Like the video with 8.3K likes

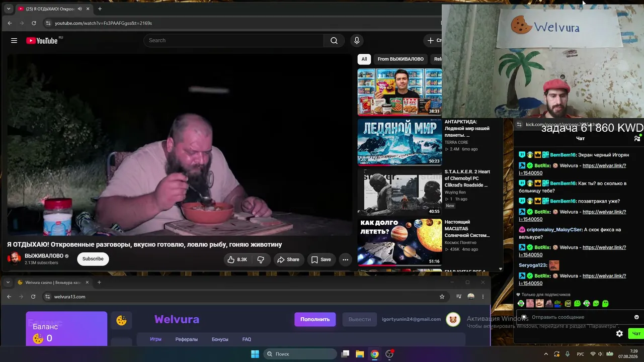click(237, 259)
